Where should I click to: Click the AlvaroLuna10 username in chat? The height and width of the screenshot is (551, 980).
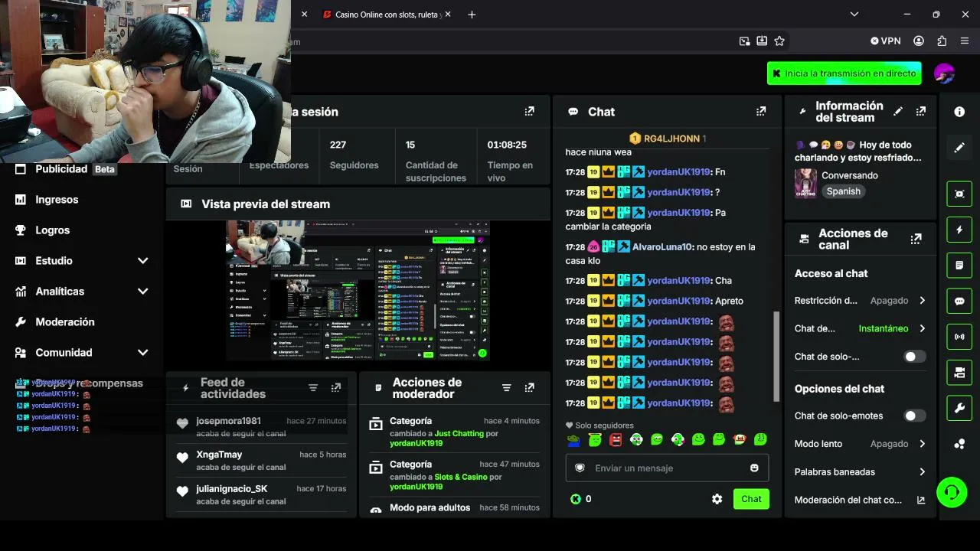[x=662, y=247]
